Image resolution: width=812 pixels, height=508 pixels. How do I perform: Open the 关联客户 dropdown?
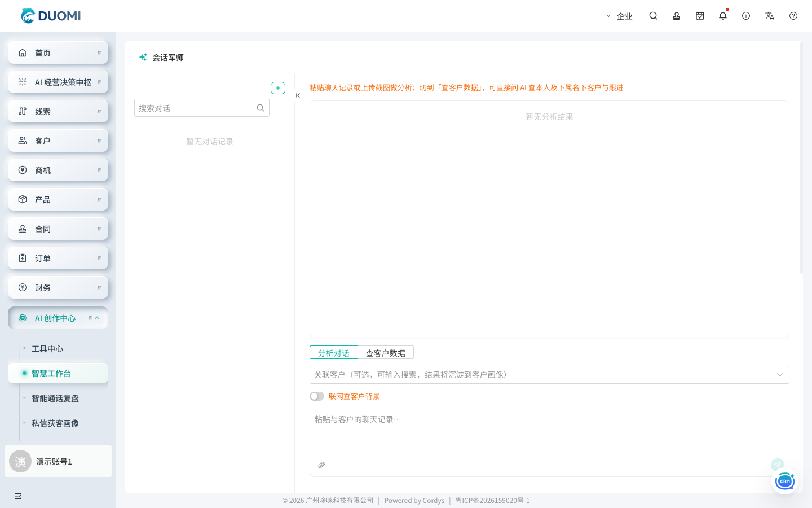tap(549, 375)
